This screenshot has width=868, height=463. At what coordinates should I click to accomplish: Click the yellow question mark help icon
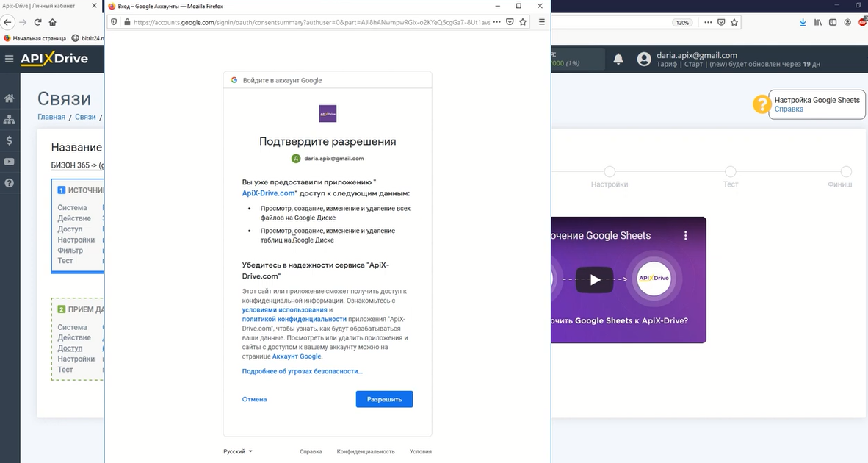pyautogui.click(x=762, y=104)
